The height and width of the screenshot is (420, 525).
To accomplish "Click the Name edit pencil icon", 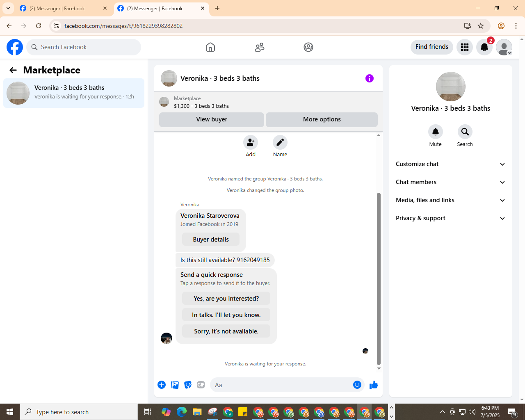I will [x=280, y=143].
